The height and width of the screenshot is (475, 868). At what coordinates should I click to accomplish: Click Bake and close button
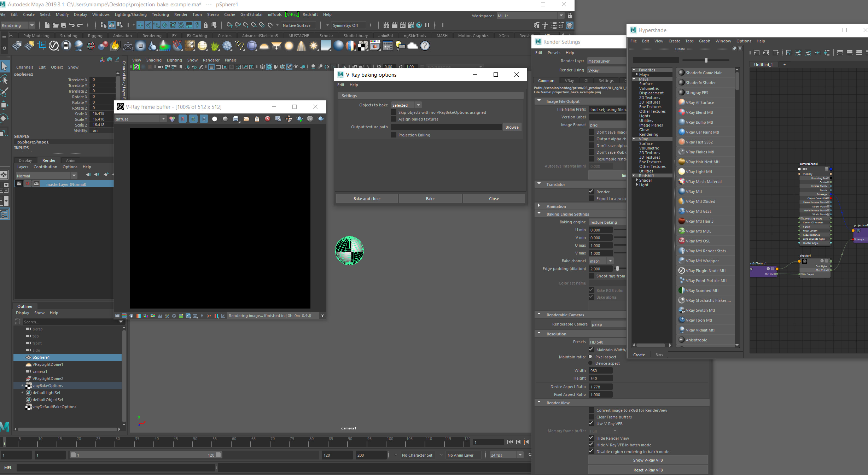(x=367, y=199)
